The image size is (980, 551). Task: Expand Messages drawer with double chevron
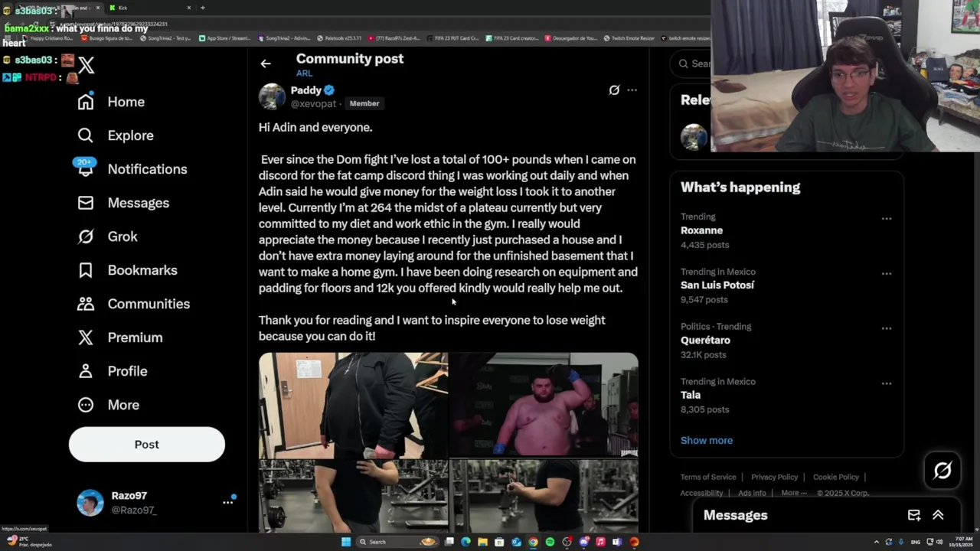[938, 515]
